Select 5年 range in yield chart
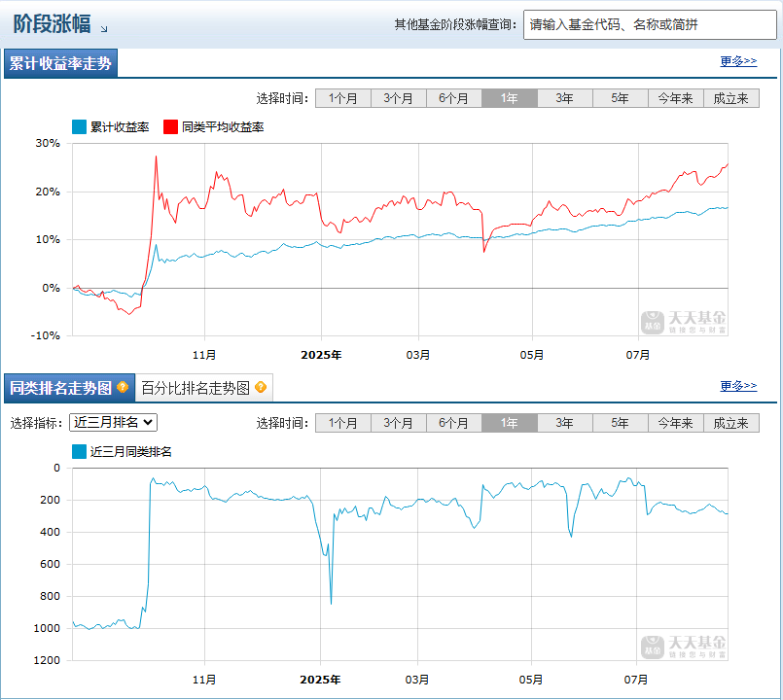 tap(621, 98)
